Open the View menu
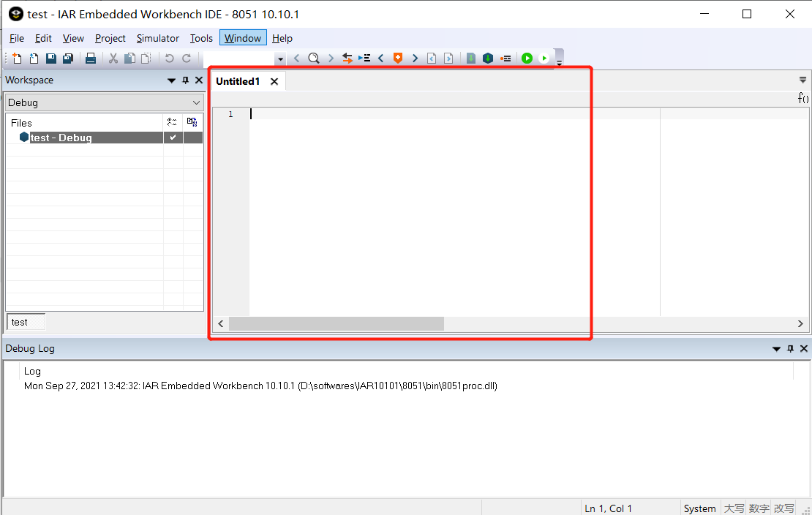This screenshot has height=515, width=812. click(x=73, y=38)
